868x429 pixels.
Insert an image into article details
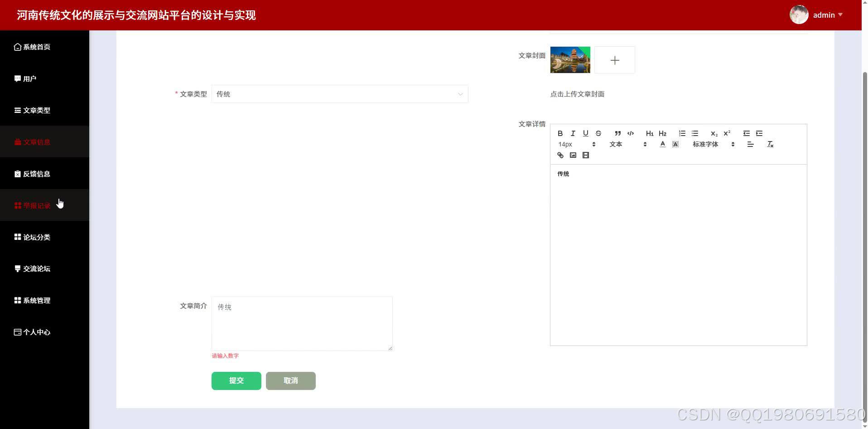click(573, 155)
